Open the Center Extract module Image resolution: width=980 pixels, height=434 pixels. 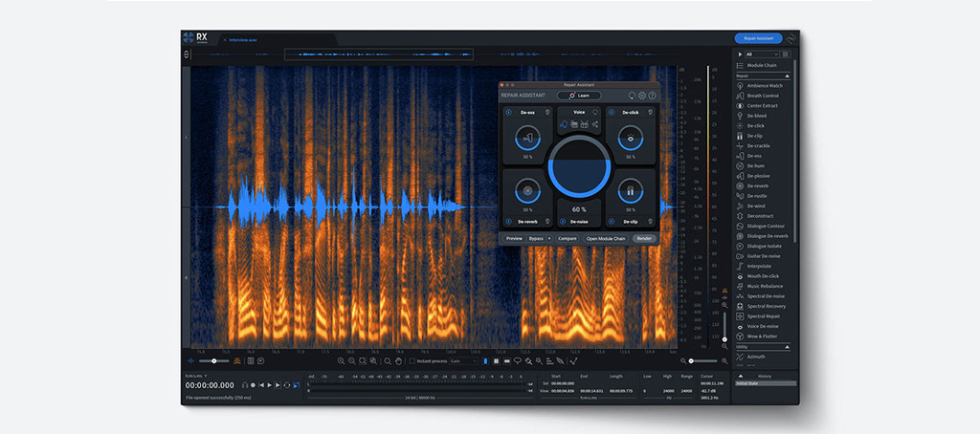click(x=758, y=105)
